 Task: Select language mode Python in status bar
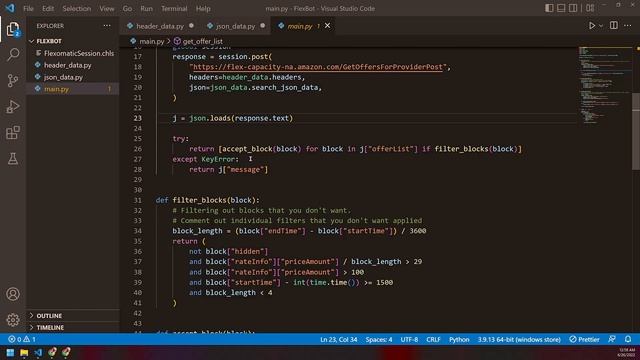[x=459, y=339]
